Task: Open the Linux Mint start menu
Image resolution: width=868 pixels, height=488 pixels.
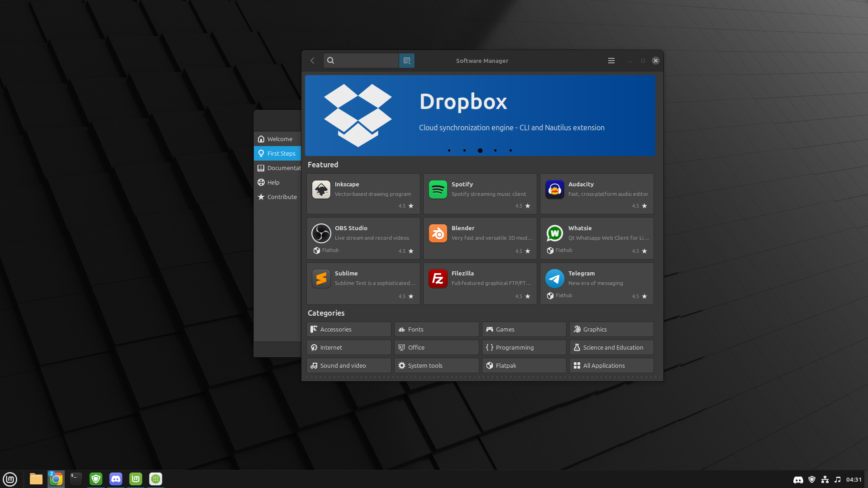Action: click(10, 479)
